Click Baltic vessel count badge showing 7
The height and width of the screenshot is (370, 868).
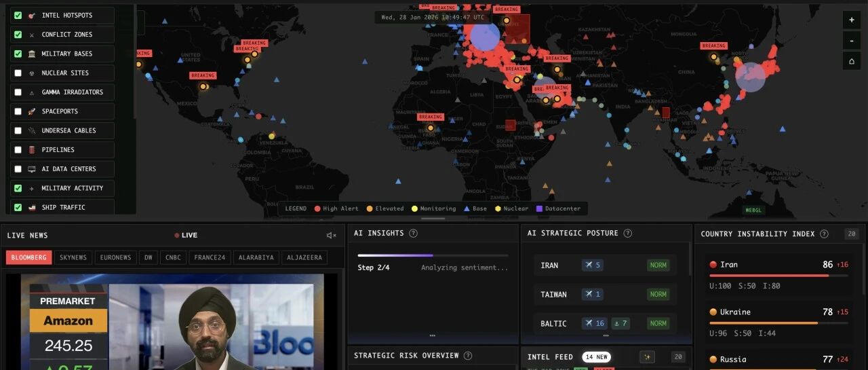620,324
